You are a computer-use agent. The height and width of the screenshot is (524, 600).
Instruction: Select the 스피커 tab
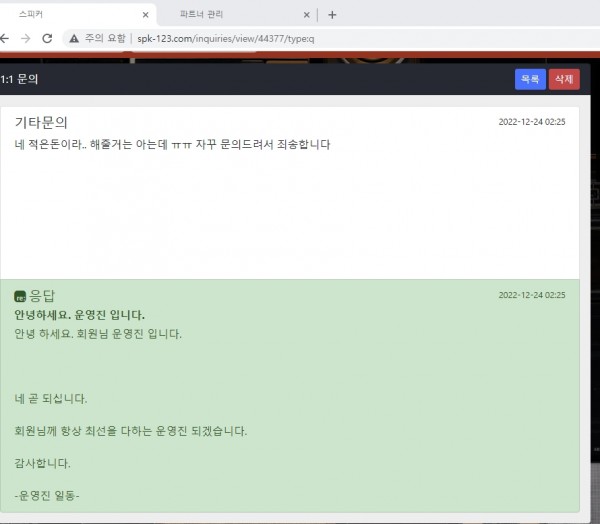(60, 15)
